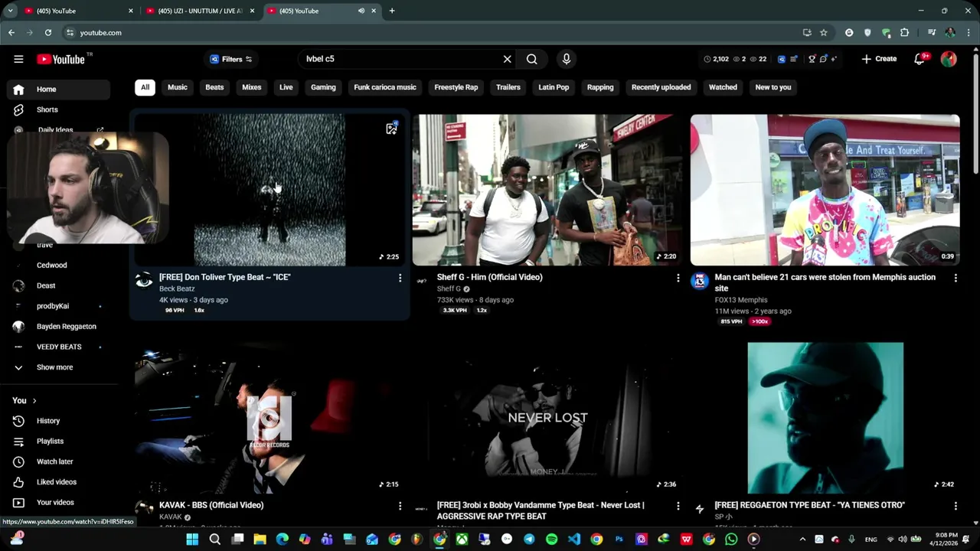Select the Gaming filter chip

tap(323, 87)
